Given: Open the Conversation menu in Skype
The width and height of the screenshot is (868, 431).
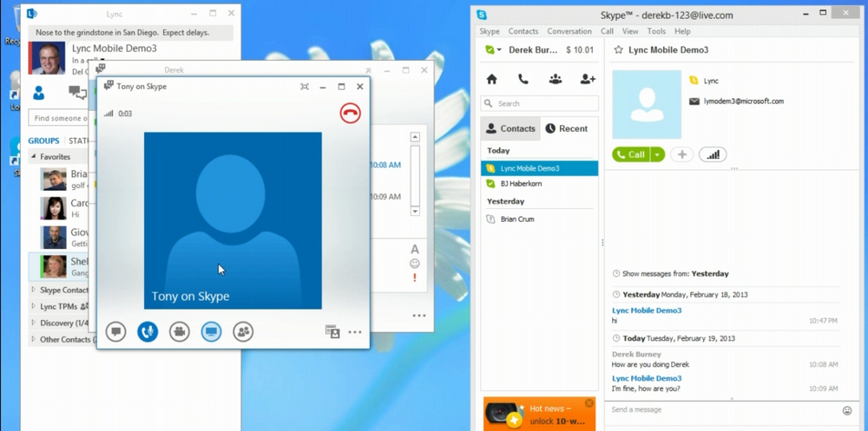Looking at the screenshot, I should pos(569,31).
